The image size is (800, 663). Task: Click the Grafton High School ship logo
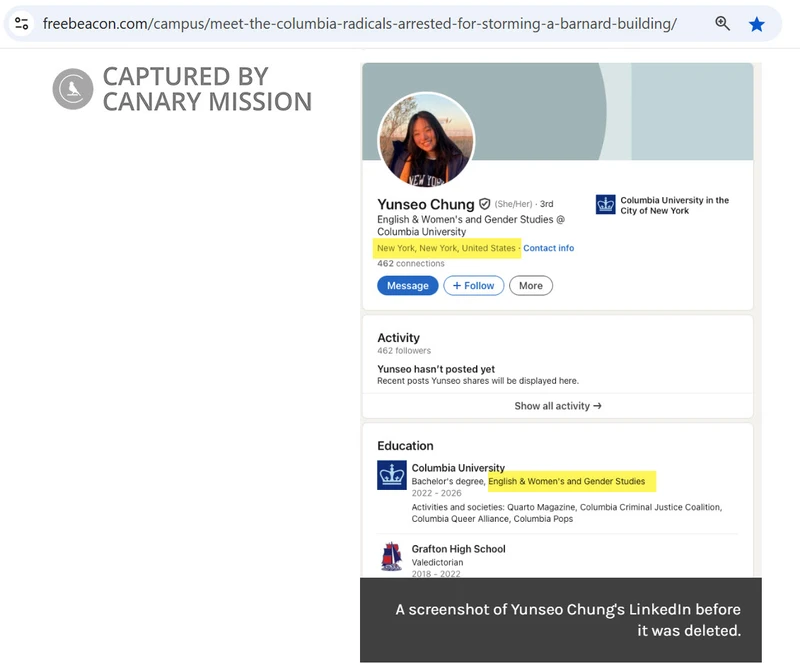391,556
